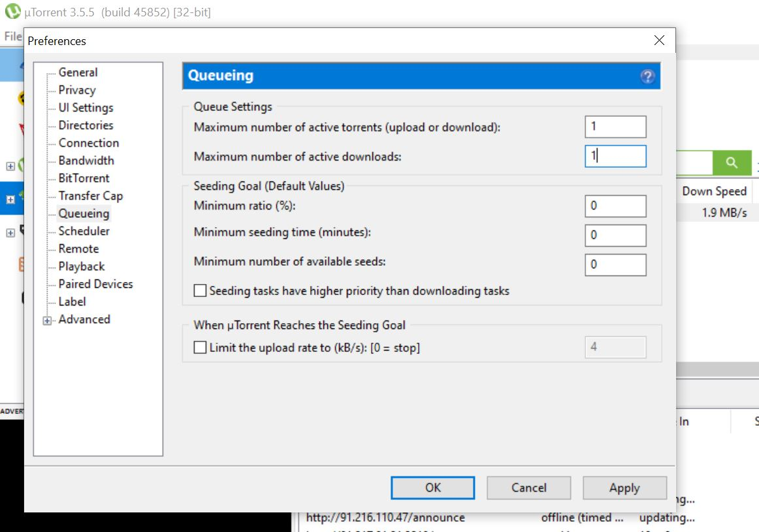Select General in preferences tree
Viewport: 759px width, 532px height.
[x=78, y=72]
